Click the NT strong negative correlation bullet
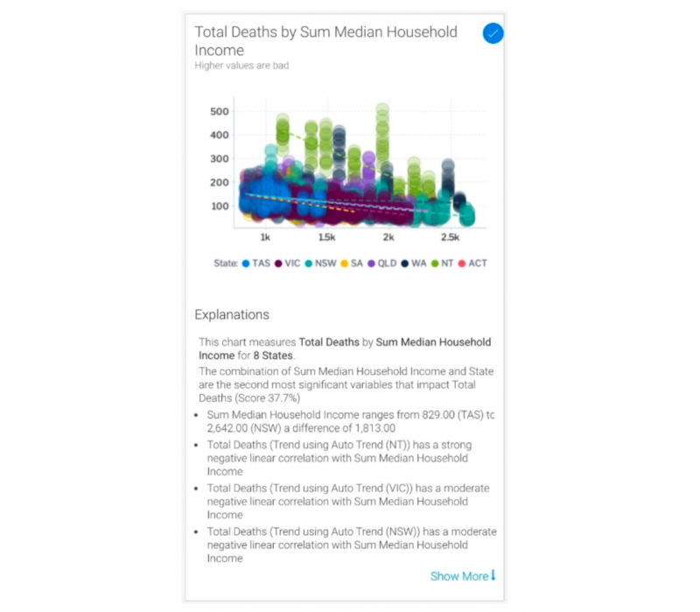Viewport: 700px width, 612px height. [x=339, y=458]
